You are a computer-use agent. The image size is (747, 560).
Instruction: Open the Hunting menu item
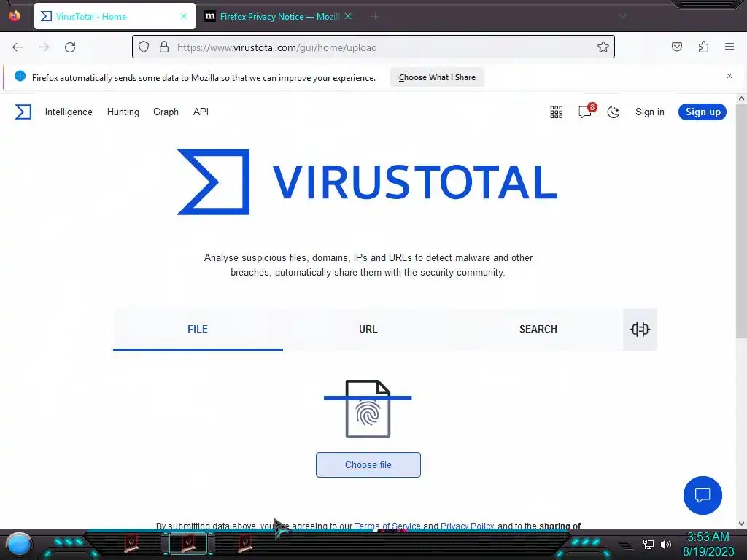point(123,112)
